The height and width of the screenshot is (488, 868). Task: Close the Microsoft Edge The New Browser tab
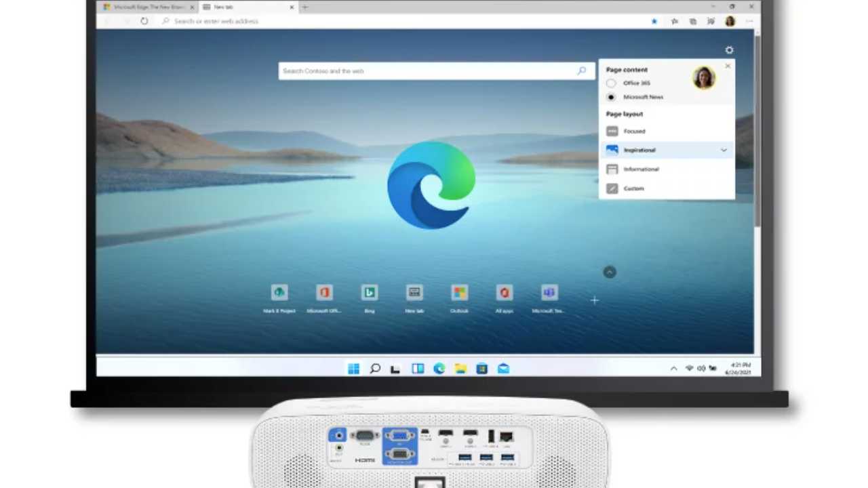pos(192,7)
